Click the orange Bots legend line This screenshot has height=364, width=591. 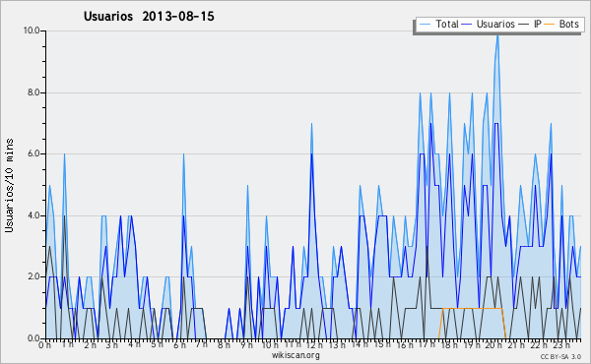click(550, 25)
